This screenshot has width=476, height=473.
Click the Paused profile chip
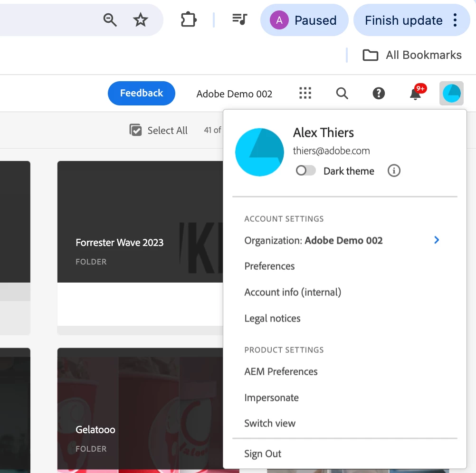(304, 20)
